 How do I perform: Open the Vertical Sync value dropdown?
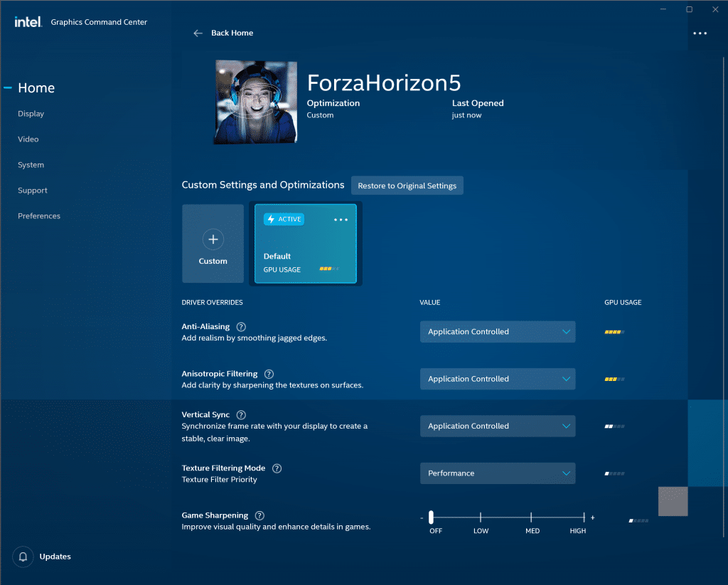coord(498,426)
